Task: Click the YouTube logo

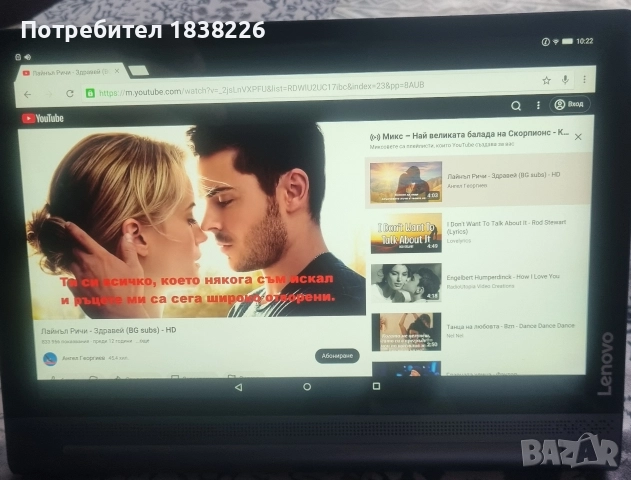Action: point(43,118)
